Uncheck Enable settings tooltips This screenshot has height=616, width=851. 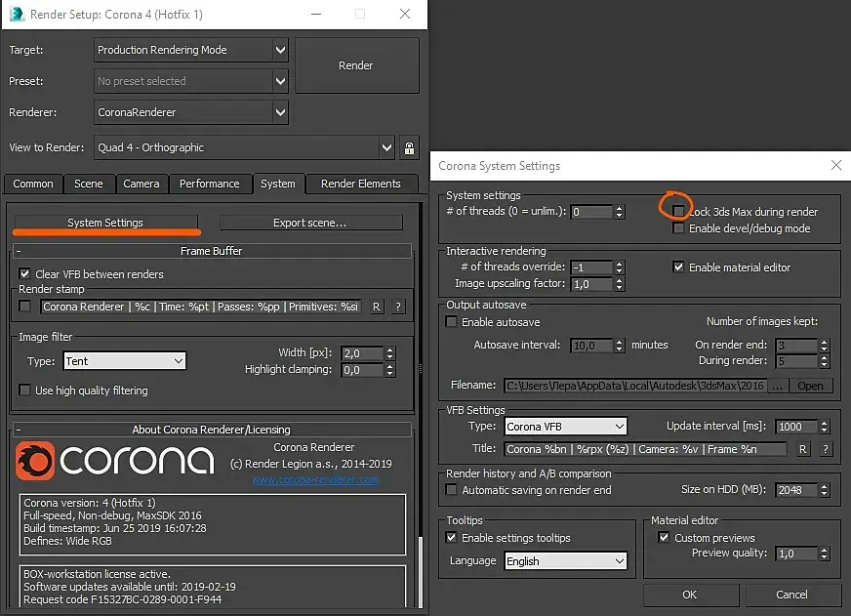[451, 537]
